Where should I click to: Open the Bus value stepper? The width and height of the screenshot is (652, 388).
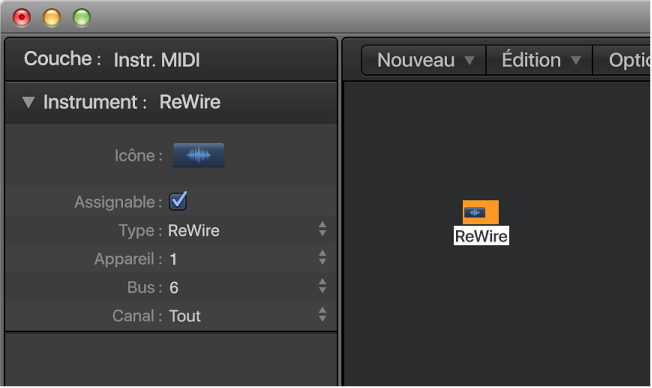pos(322,286)
